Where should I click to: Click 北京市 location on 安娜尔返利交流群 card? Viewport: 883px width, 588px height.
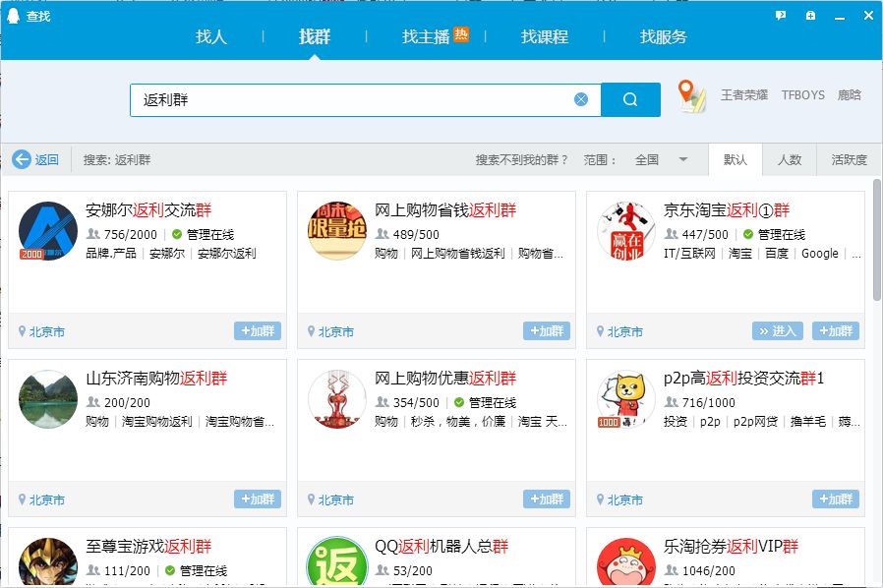point(47,331)
